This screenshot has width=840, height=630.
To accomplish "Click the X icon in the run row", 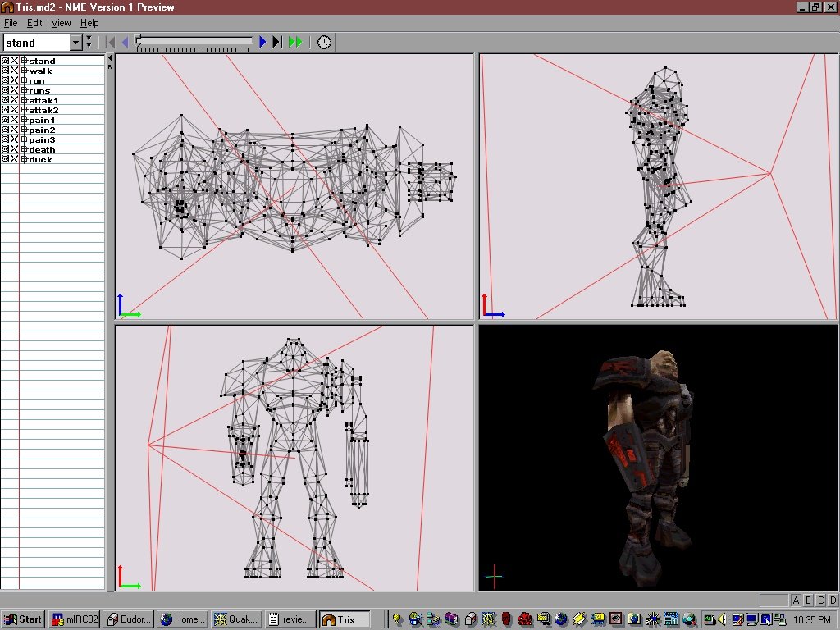I will click(x=15, y=80).
